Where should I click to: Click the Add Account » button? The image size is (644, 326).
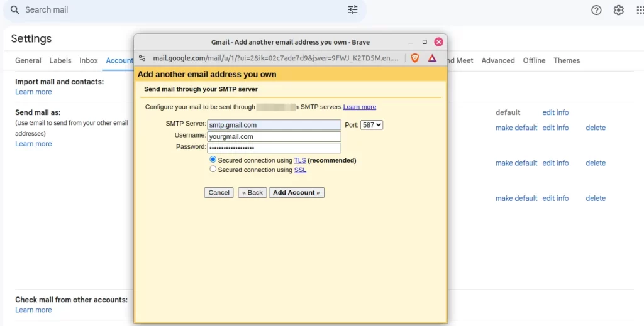[x=297, y=193]
